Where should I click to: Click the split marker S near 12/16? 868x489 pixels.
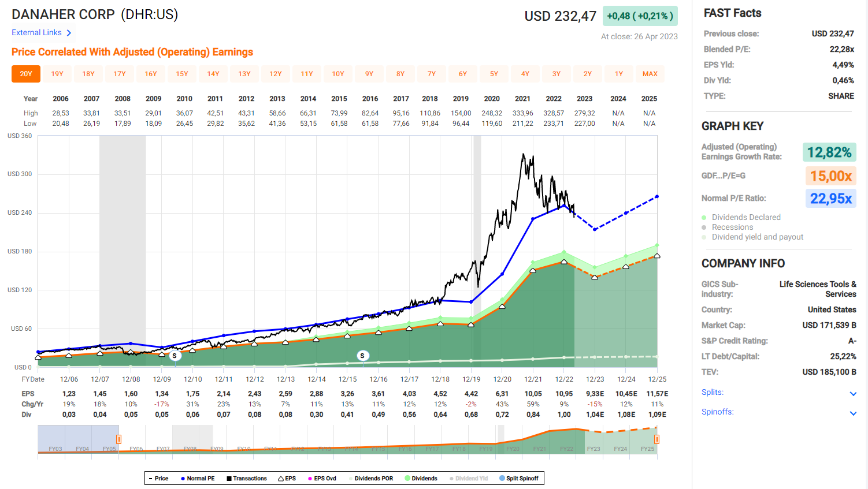362,356
